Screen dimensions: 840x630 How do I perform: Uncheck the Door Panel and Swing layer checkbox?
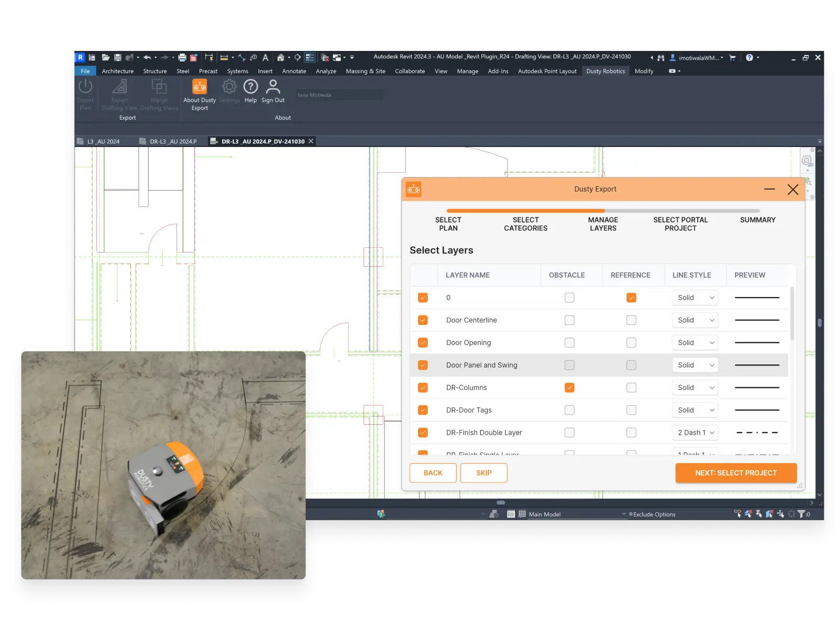click(423, 365)
